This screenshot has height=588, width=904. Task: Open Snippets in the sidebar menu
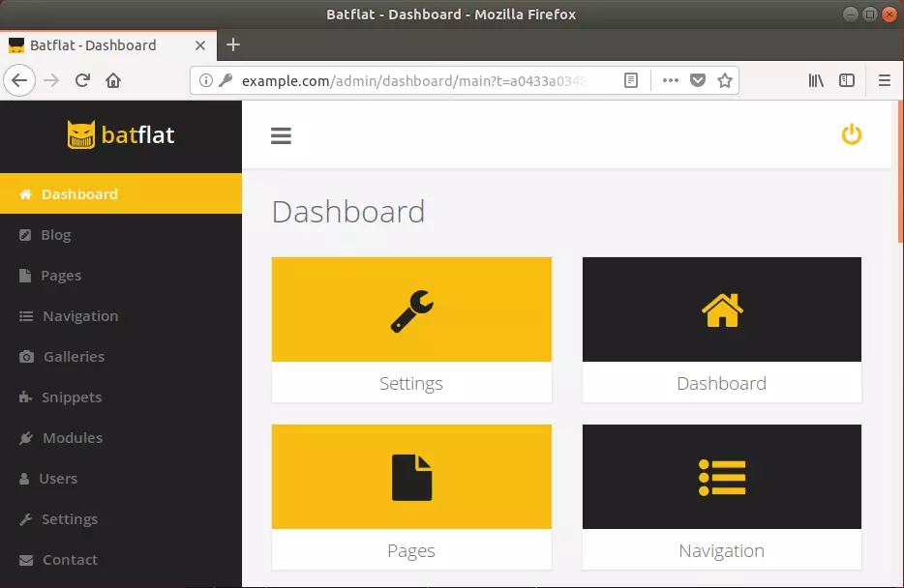tap(120, 397)
